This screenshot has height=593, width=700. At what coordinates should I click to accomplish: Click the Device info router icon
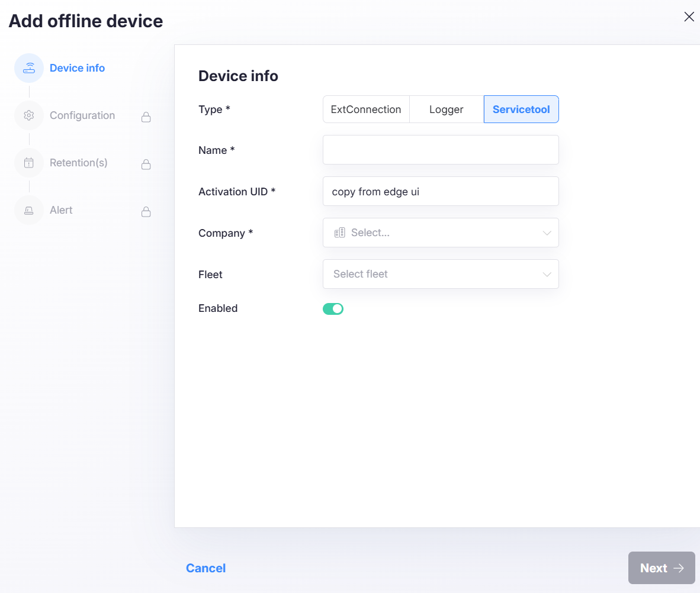click(29, 68)
